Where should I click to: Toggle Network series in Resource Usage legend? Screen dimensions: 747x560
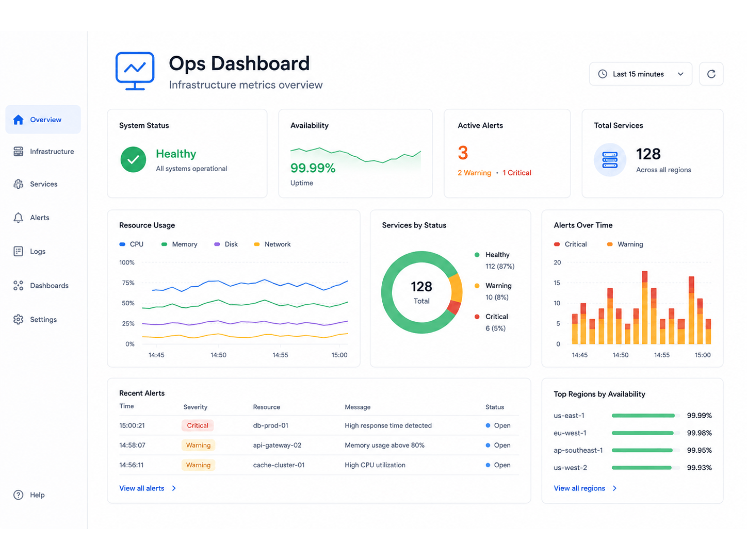pos(272,244)
